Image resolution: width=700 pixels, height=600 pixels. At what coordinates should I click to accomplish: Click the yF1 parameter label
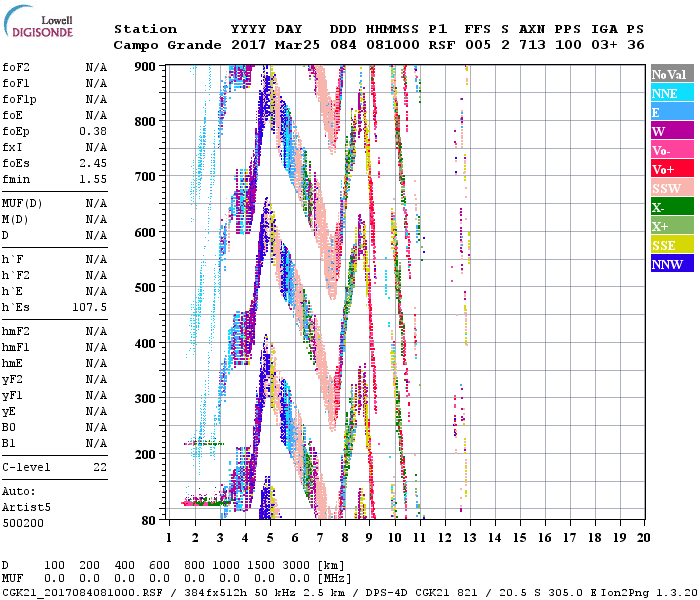tap(12, 396)
